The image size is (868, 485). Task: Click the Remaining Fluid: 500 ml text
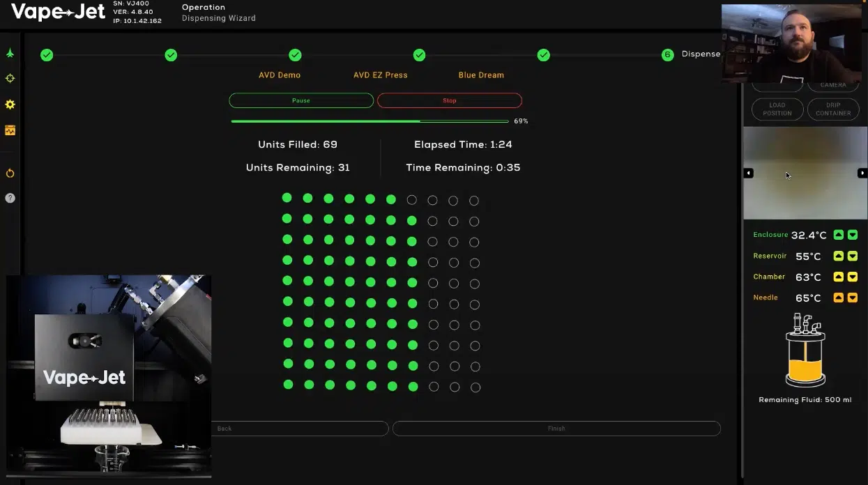click(x=805, y=400)
